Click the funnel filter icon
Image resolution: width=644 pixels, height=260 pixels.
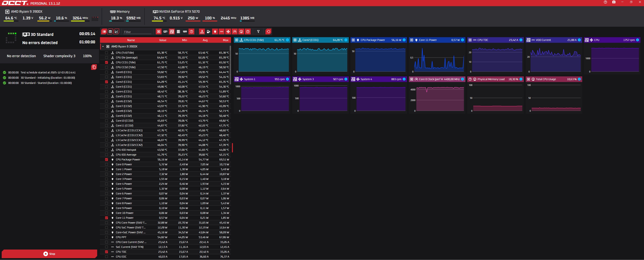pyautogui.click(x=258, y=32)
